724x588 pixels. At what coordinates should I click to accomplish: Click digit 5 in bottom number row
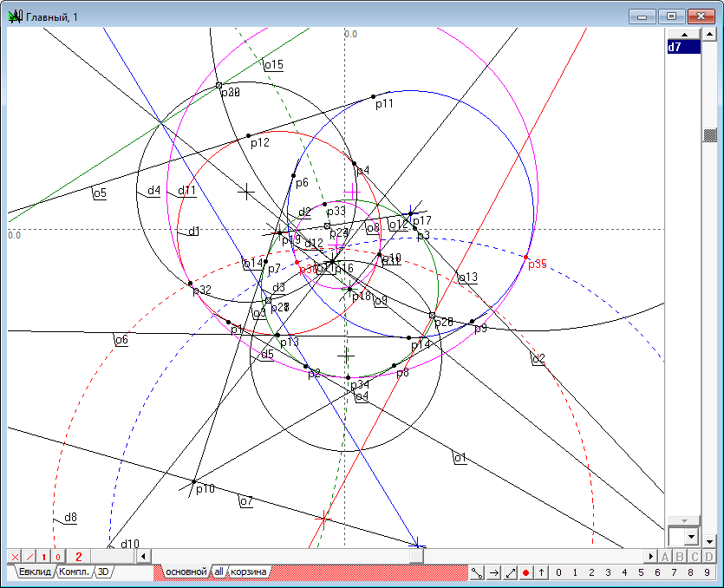click(641, 572)
